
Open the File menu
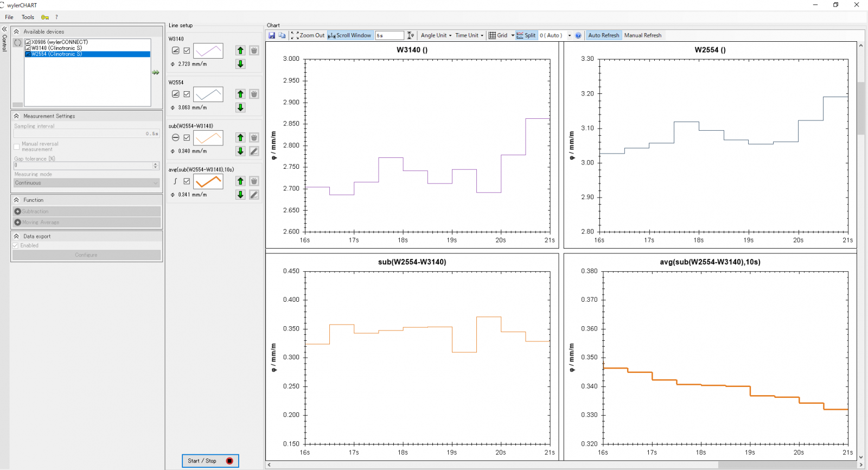click(x=9, y=17)
